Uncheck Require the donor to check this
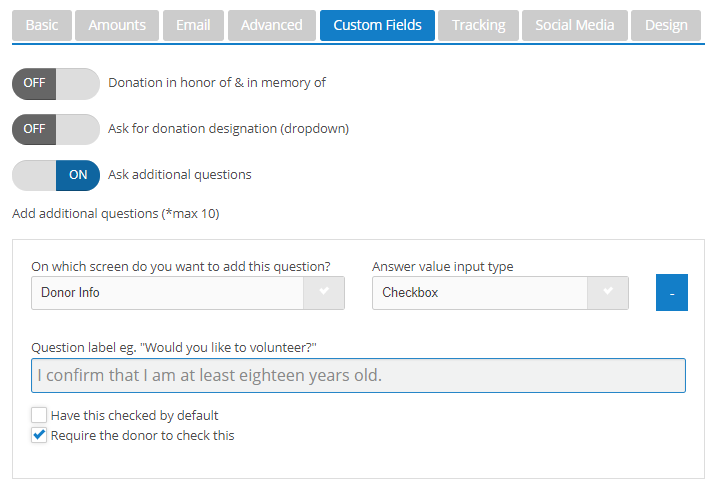This screenshot has height=483, width=712. click(39, 435)
